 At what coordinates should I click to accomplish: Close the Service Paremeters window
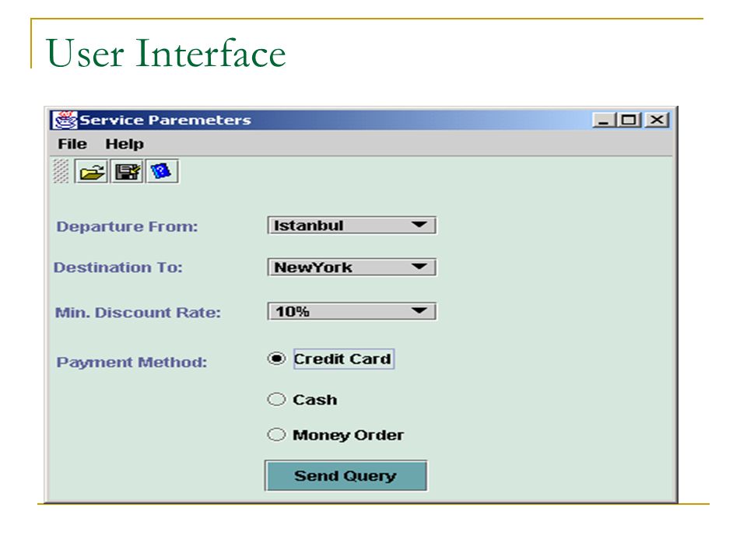tap(657, 120)
